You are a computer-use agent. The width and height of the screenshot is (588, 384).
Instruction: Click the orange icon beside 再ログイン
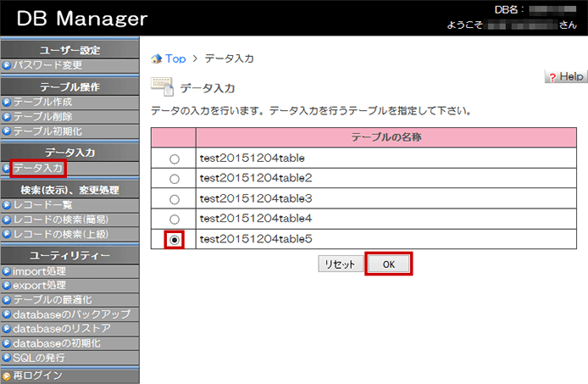tap(6, 376)
